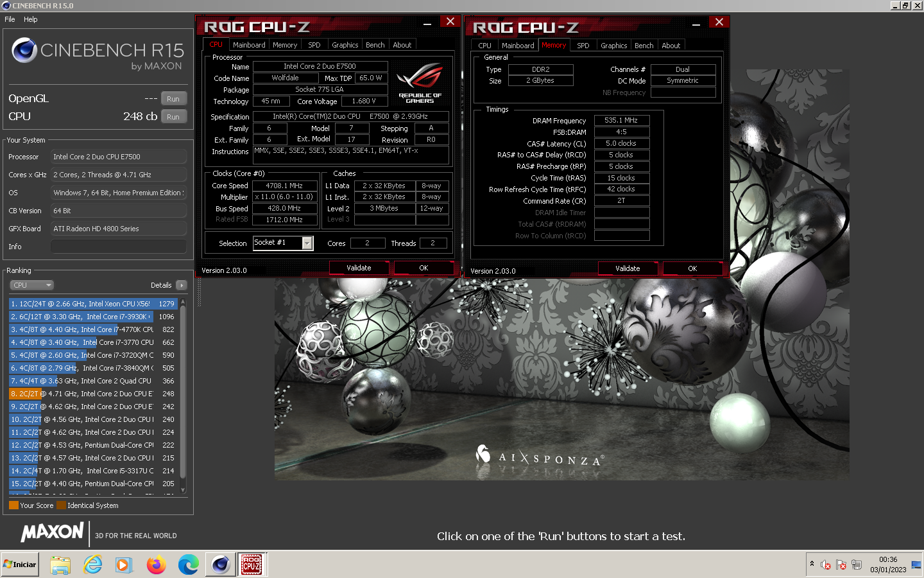The image size is (924, 578).
Task: Open SPD tab in right CPU-Z window
Action: click(x=583, y=46)
